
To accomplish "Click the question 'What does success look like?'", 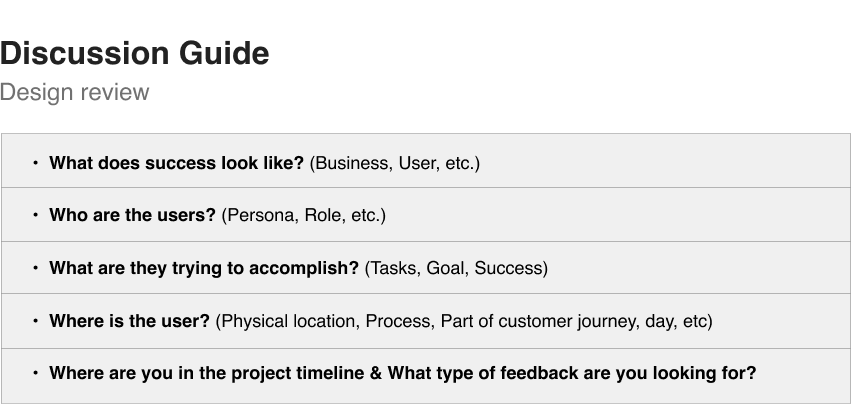I will (176, 163).
